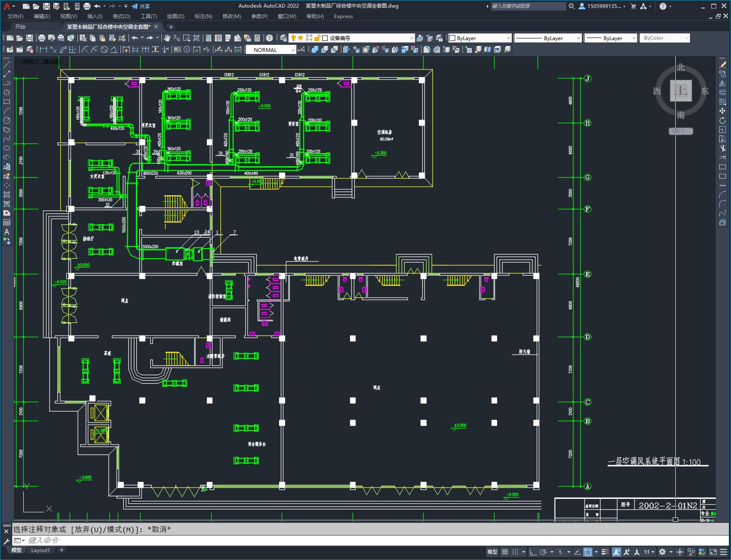
Task: Open the ByLayer lineweight dropdown
Action: coord(611,38)
